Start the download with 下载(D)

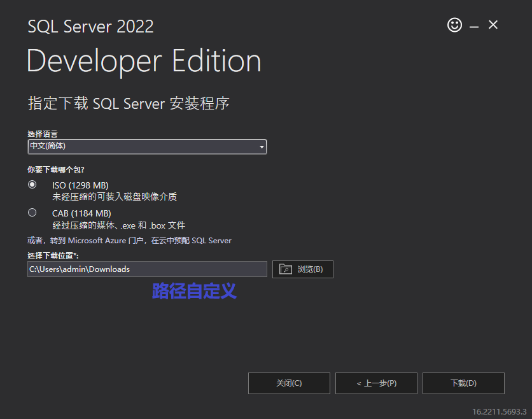pos(463,383)
